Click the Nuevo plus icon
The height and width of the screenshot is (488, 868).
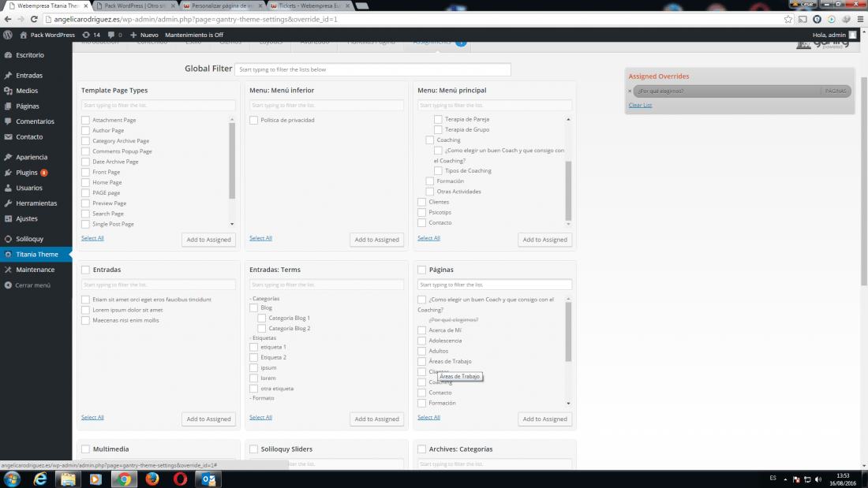coord(133,35)
